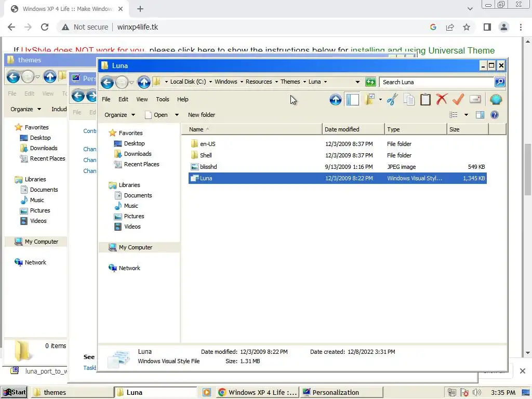Click the Search Luna magnifier button
The image size is (532, 399).
click(500, 82)
